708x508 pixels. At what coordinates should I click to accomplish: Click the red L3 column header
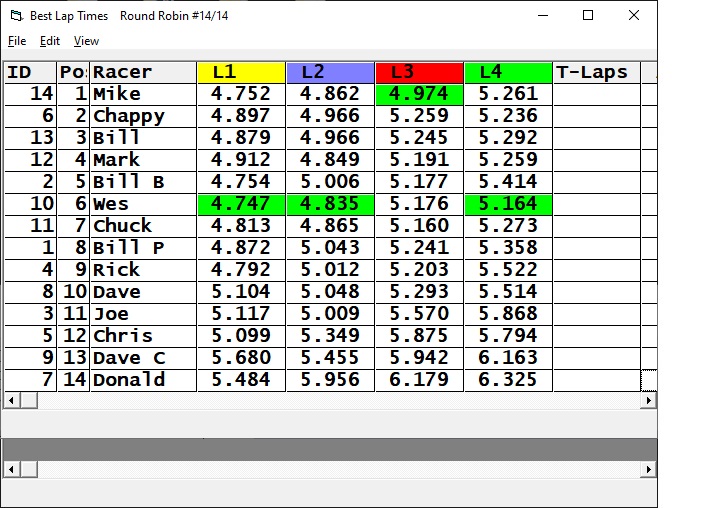pos(419,72)
